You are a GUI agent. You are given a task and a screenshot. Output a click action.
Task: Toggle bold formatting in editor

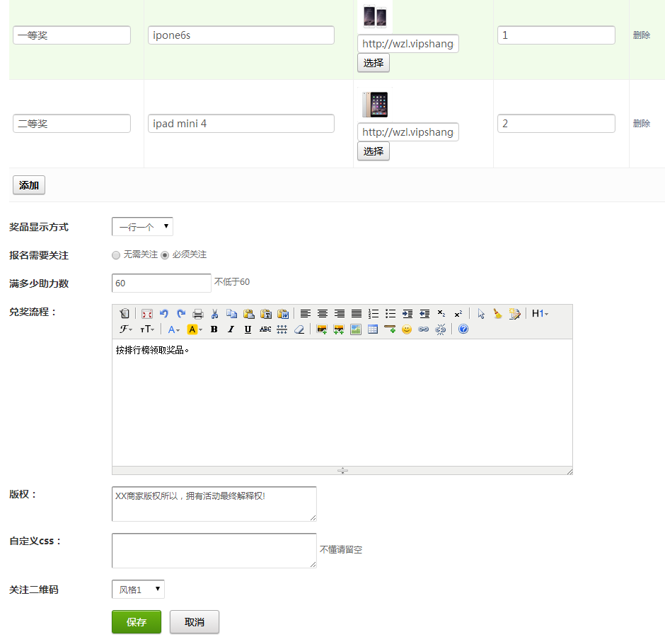pos(214,329)
